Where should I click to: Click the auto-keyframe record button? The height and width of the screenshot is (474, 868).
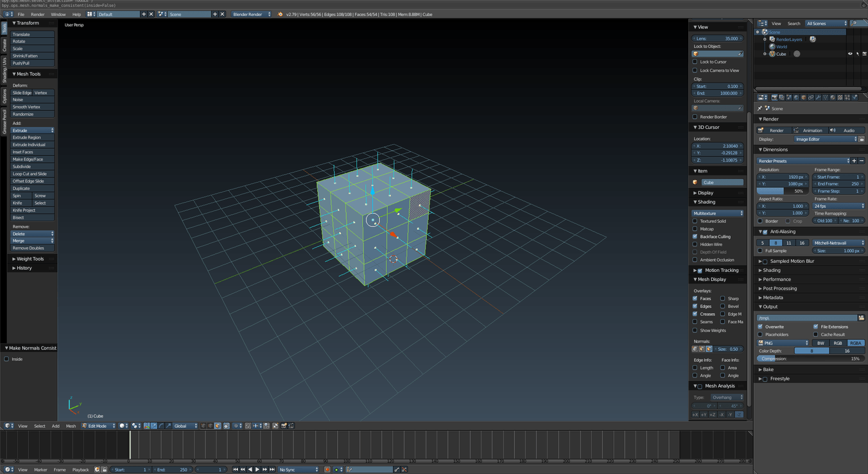pyautogui.click(x=327, y=470)
